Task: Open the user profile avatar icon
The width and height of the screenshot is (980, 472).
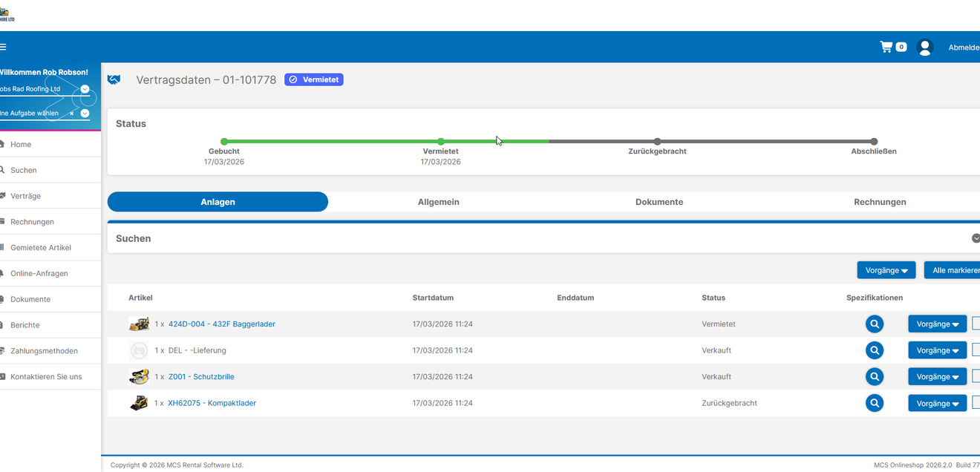Action: [924, 47]
